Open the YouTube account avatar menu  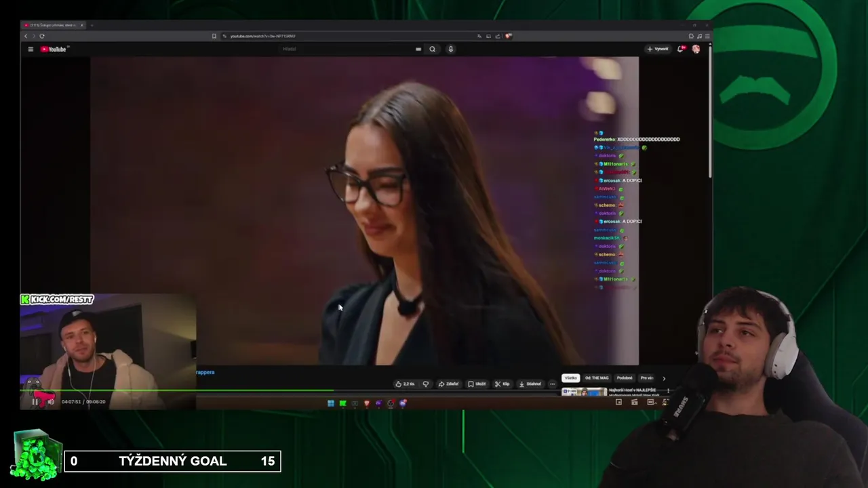click(x=696, y=49)
